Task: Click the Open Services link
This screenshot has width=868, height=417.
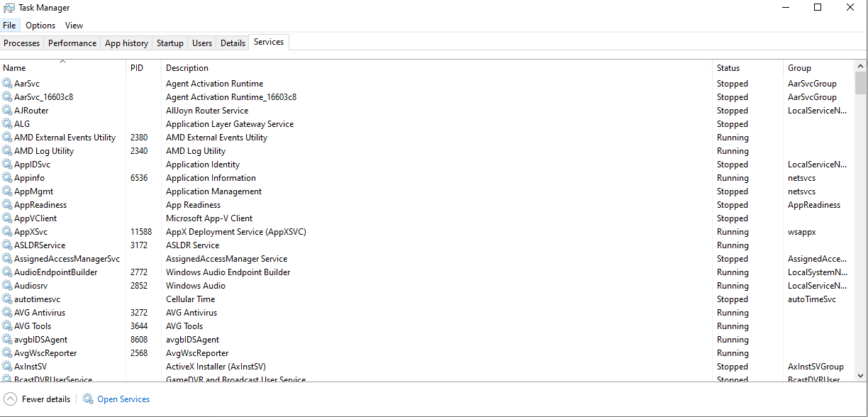Action: (123, 399)
